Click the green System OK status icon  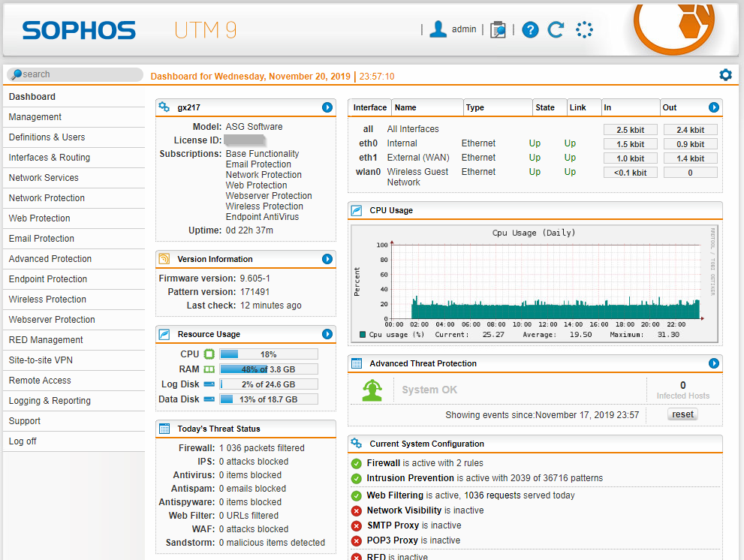coord(372,390)
